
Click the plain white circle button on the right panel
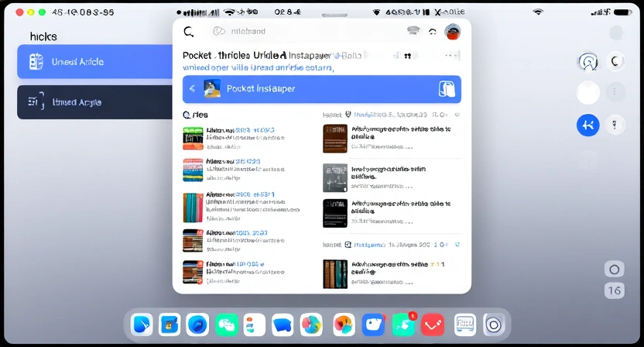point(588,92)
